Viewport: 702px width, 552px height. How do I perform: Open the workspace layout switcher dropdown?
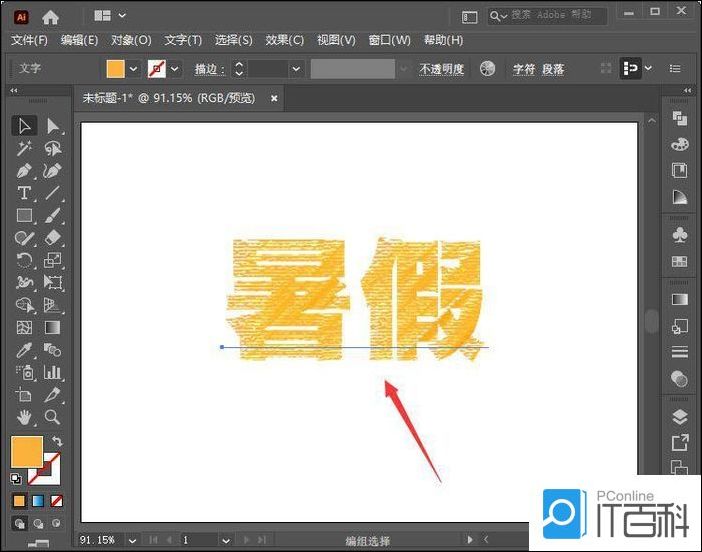[x=109, y=16]
